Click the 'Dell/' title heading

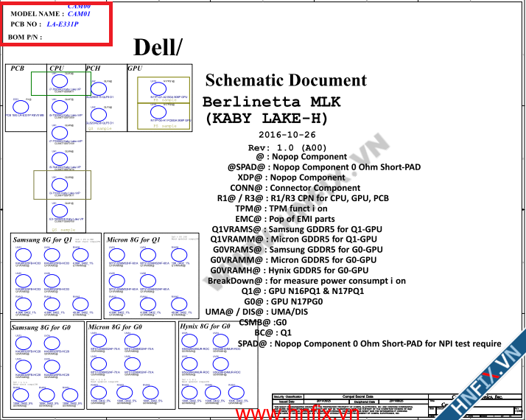pos(158,47)
